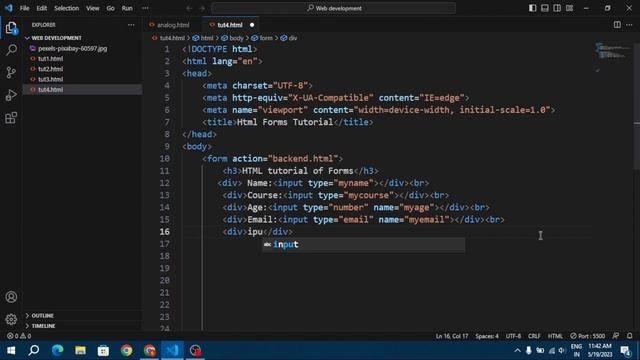Accept the input autocomplete suggestion
640x360 pixels.
click(x=363, y=244)
